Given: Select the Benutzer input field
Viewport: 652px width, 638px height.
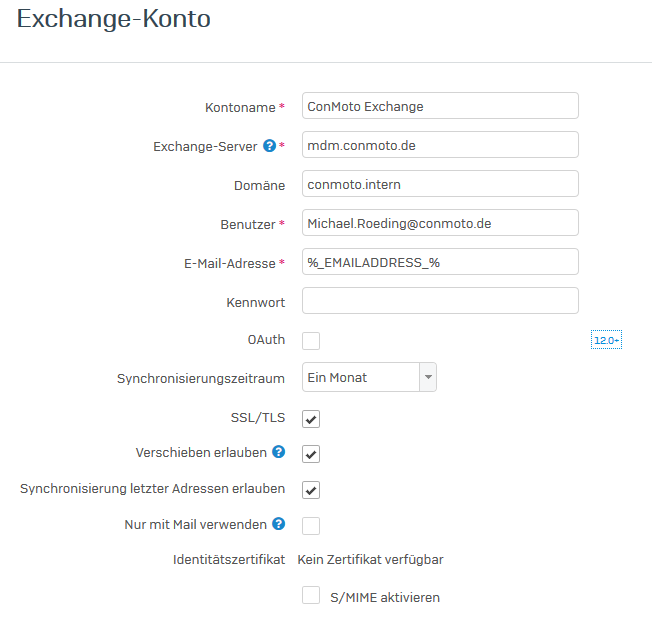Looking at the screenshot, I should (x=440, y=223).
